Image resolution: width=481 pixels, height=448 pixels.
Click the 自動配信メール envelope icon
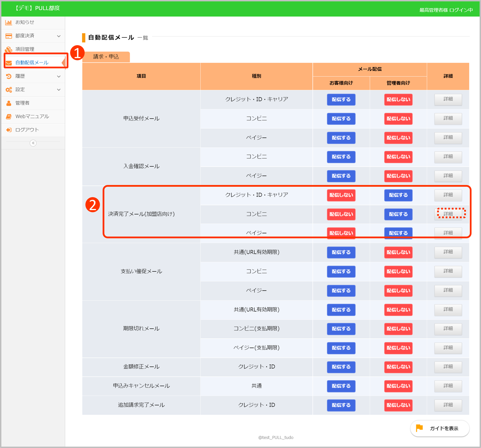[x=9, y=63]
